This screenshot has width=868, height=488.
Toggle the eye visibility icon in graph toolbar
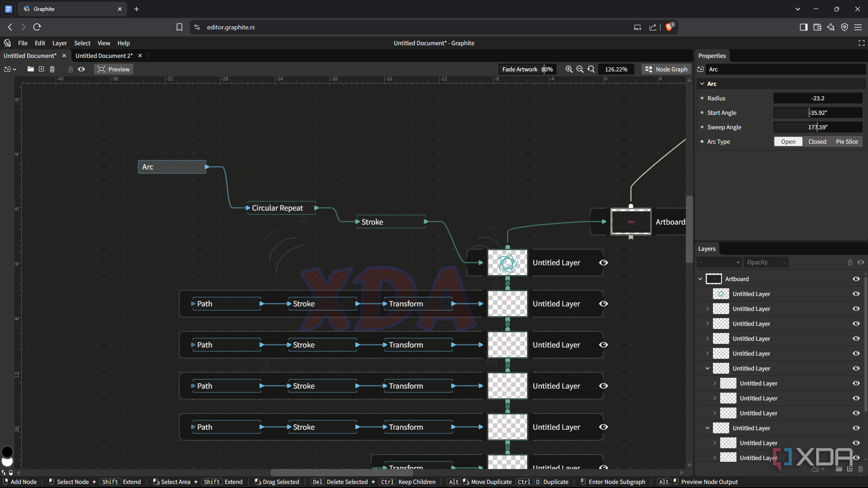[81, 69]
